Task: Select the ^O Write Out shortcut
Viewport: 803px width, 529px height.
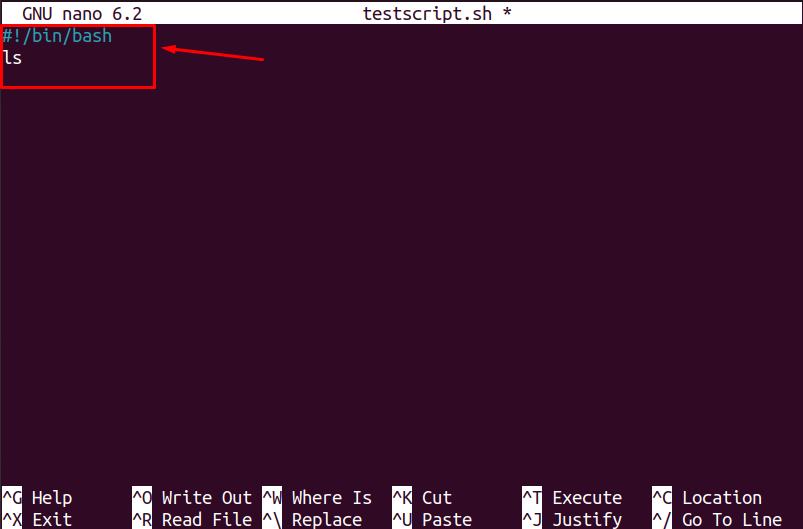Action: pos(192,498)
